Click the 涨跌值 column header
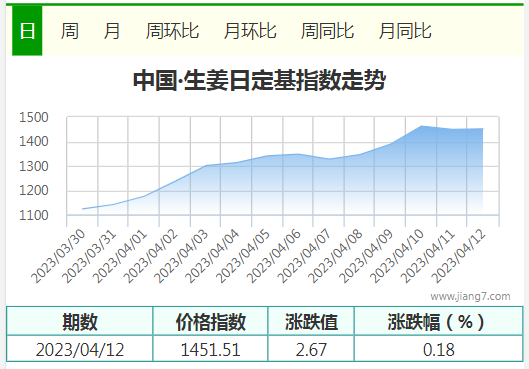The width and height of the screenshot is (529, 369). pos(311,321)
